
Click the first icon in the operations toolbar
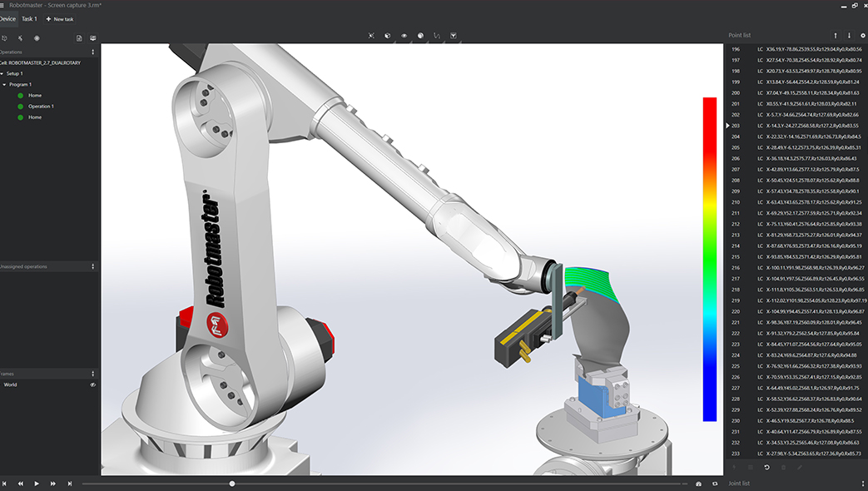(4, 38)
